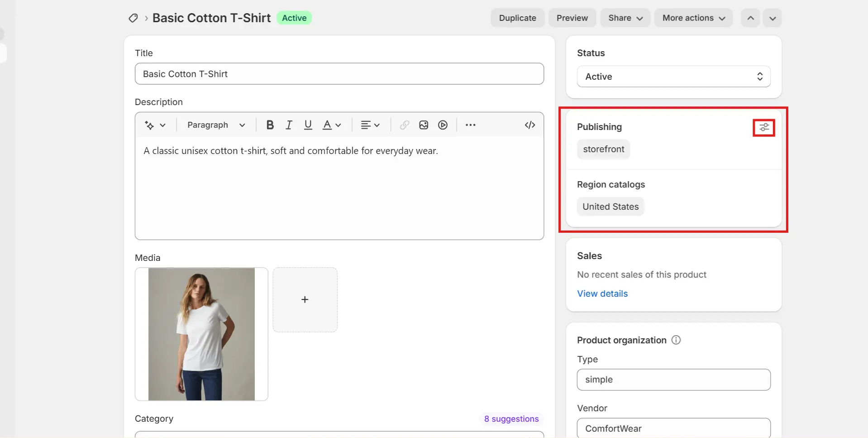Viewport: 868px width, 438px height.
Task: Open the Share menu
Action: 625,18
